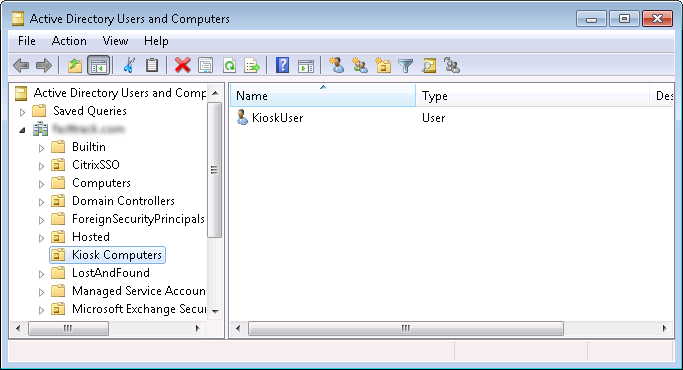Minimize the Active Directory window
Screen dimensions: 683x370
(x=591, y=19)
